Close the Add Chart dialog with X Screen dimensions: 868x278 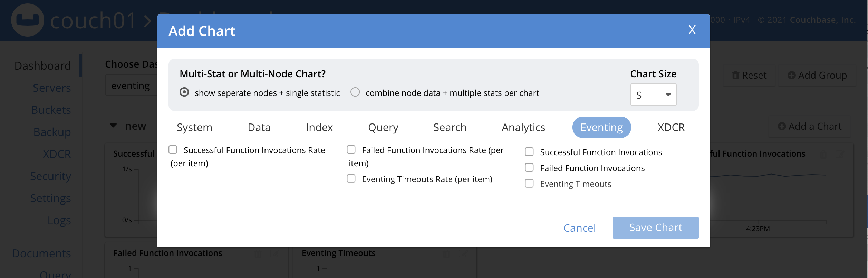692,30
